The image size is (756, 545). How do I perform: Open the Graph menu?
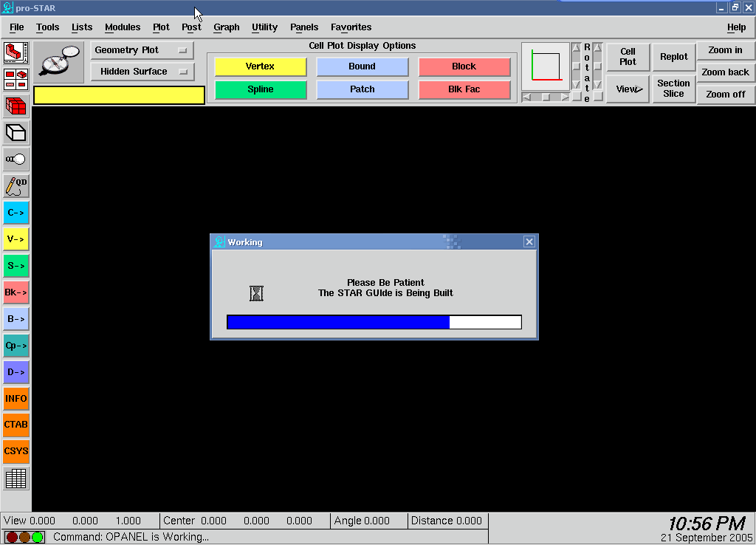pos(226,27)
